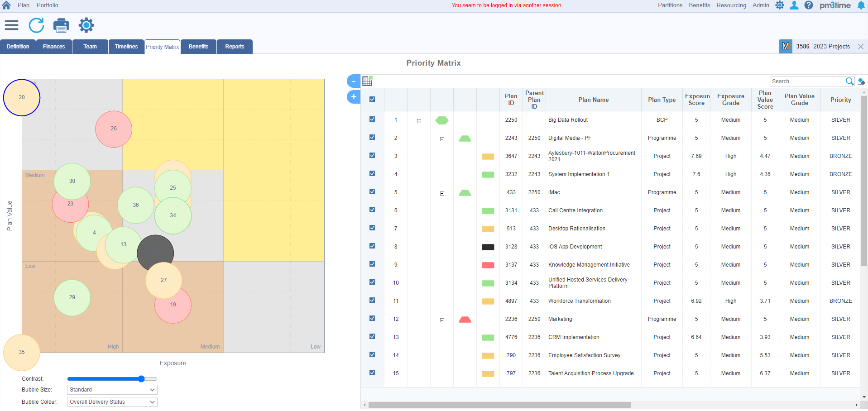Refresh the plan view
868x411 pixels.
pos(36,25)
